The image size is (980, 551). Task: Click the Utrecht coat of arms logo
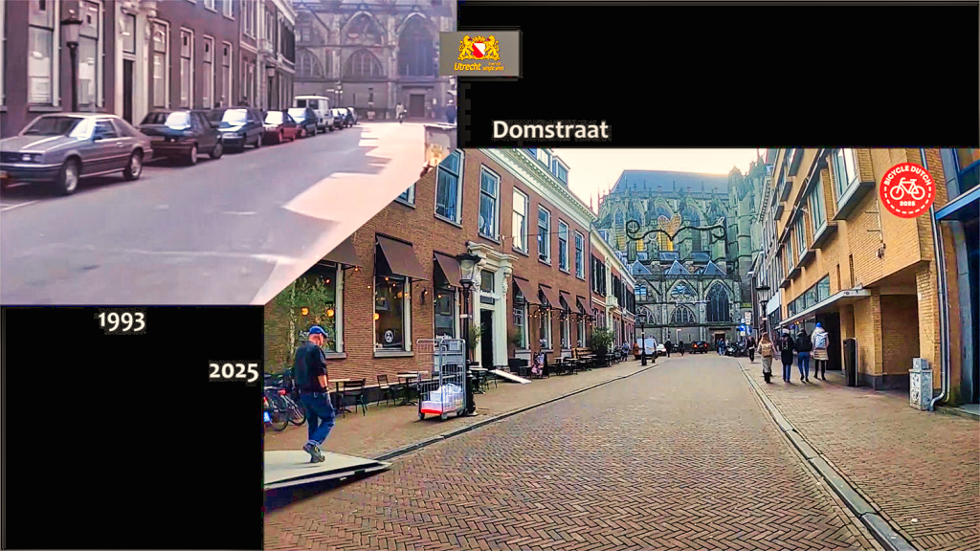(x=479, y=54)
